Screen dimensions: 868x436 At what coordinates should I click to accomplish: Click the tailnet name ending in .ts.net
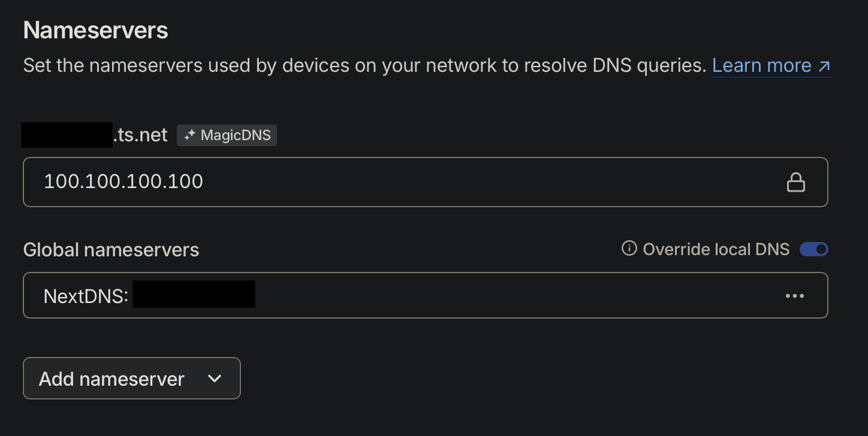(x=94, y=135)
